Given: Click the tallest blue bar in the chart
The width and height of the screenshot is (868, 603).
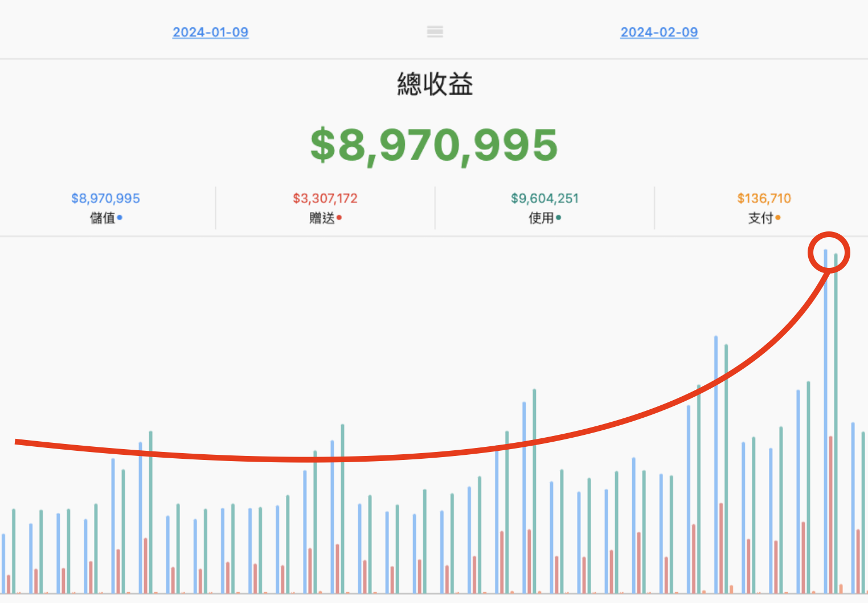Looking at the screenshot, I should tap(825, 421).
